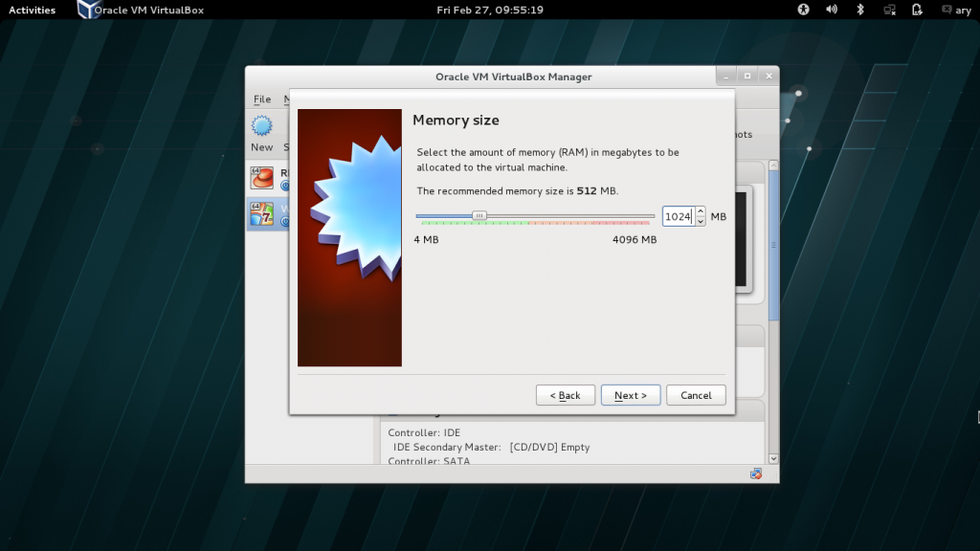980x551 pixels.
Task: Click the battery status icon in top bar
Action: point(917,10)
